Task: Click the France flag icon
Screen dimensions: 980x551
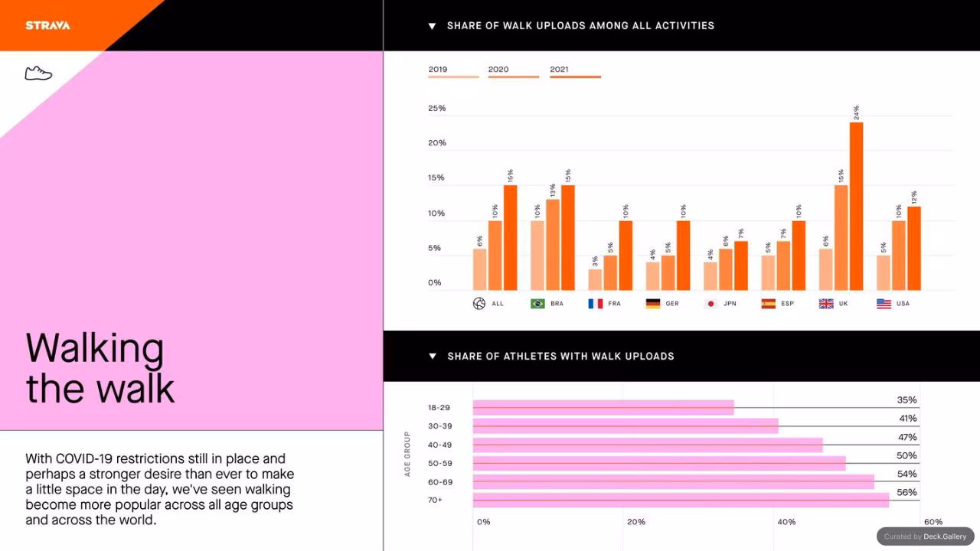Action: [x=596, y=304]
